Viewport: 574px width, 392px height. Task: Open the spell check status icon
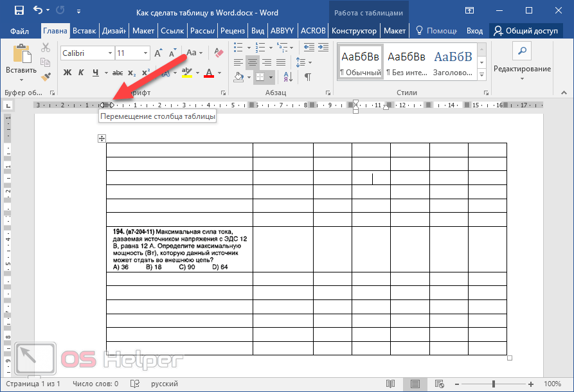coord(135,384)
